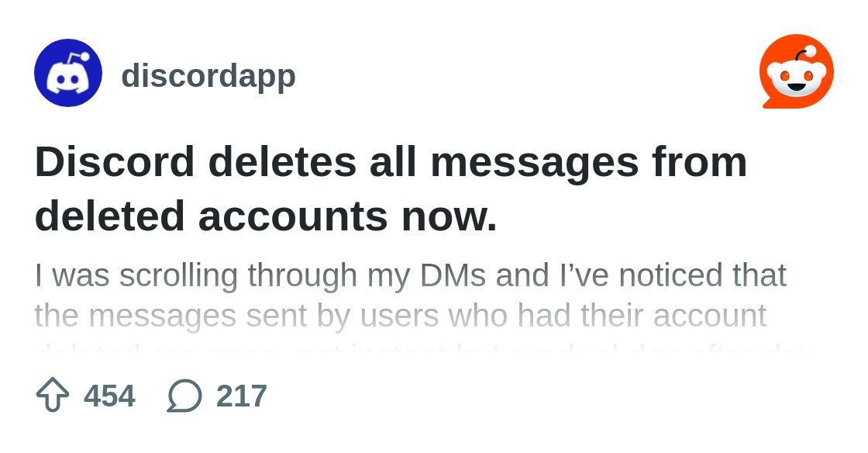Image resolution: width=868 pixels, height=453 pixels.
Task: Select the 454 upvote count
Action: 109,396
